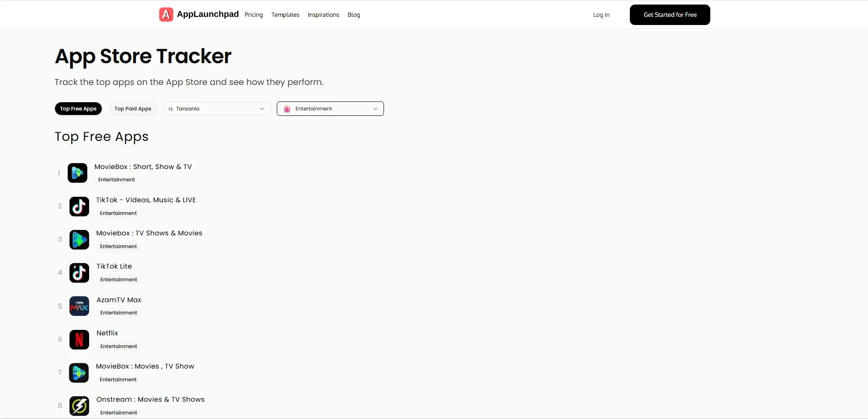Click the popcorn icon beside Entertainment
Viewport: 868px width, 419px height.
287,109
